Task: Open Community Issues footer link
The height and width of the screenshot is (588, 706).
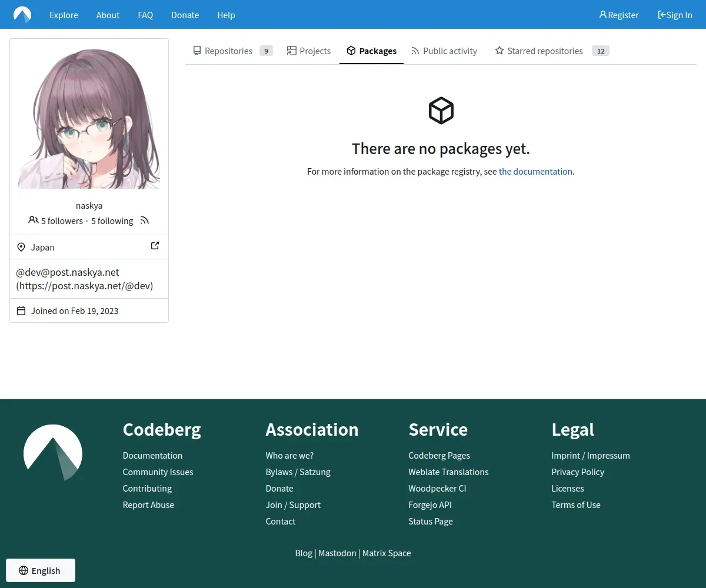Action: 158,472
